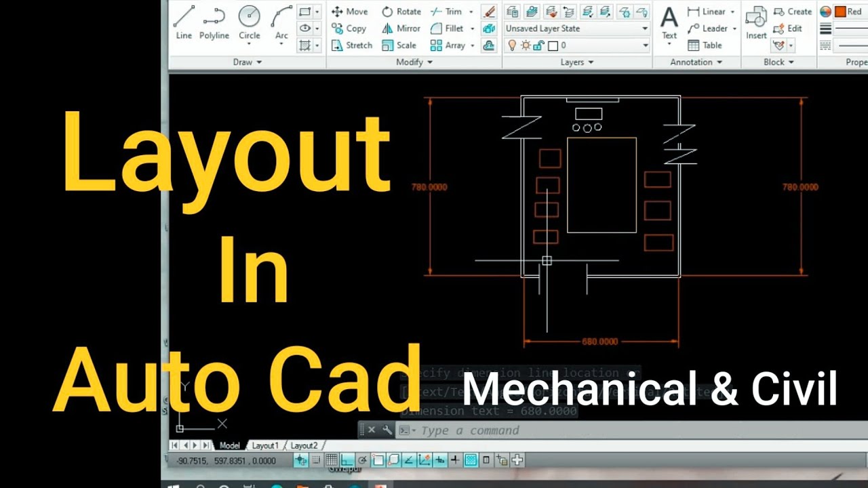Screen dimensions: 868x488
Task: Toggle Transparency display in status bar
Action: point(471,460)
